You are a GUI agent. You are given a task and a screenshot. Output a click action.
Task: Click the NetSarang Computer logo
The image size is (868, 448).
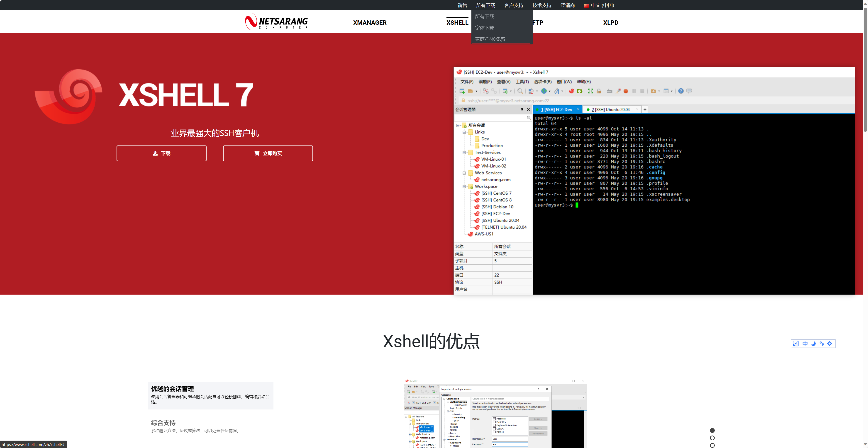(276, 22)
